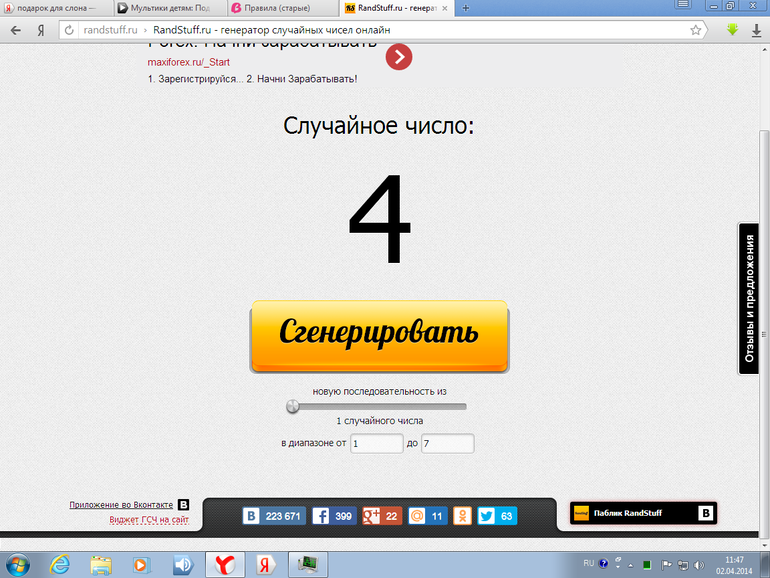Open a new tab with the plus

466,8
